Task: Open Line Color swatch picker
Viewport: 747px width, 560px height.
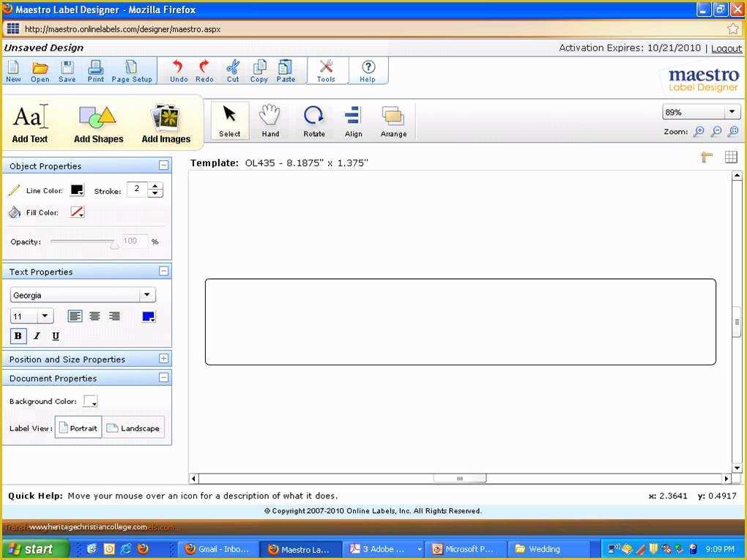Action: 77,190
